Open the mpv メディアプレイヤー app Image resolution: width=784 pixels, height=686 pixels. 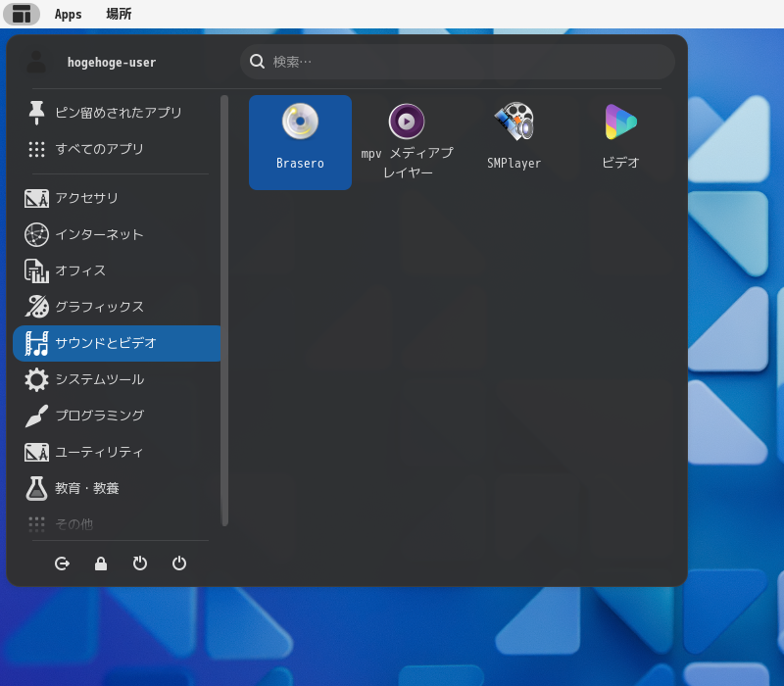pos(407,142)
